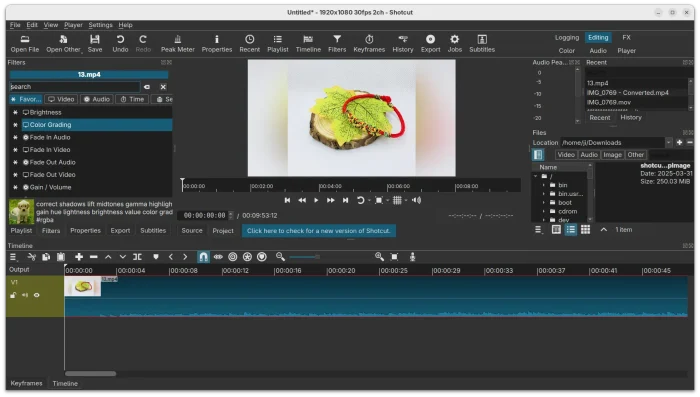
Task: Toggle ripple trim and drop
Action: [x=233, y=257]
